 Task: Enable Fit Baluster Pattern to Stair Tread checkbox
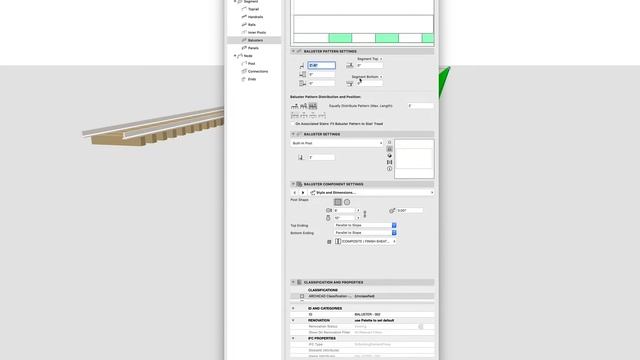click(293, 124)
